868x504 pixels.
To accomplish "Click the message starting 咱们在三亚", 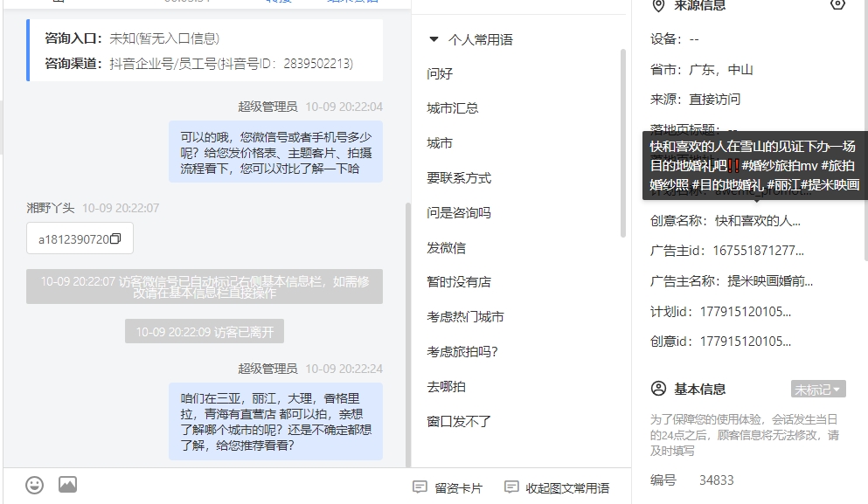I will coord(275,422).
